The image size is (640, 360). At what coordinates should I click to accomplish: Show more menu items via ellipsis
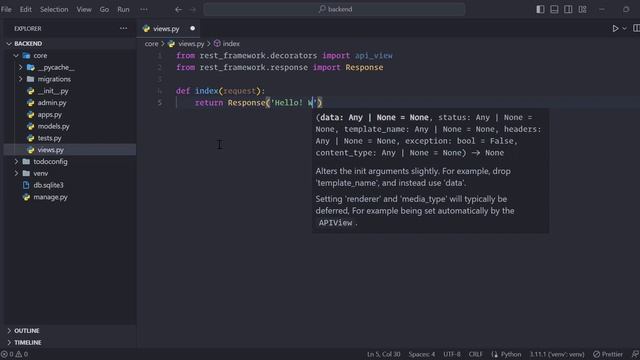[144, 9]
